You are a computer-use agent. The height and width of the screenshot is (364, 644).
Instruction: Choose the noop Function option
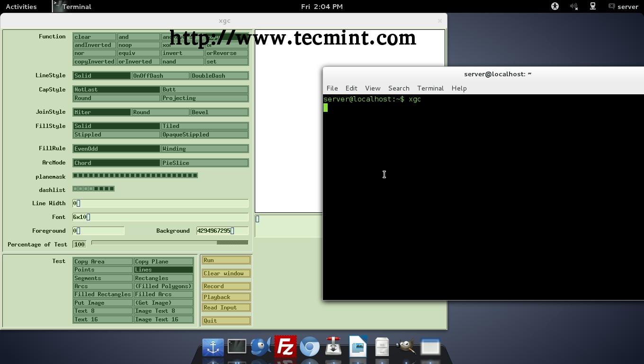138,45
